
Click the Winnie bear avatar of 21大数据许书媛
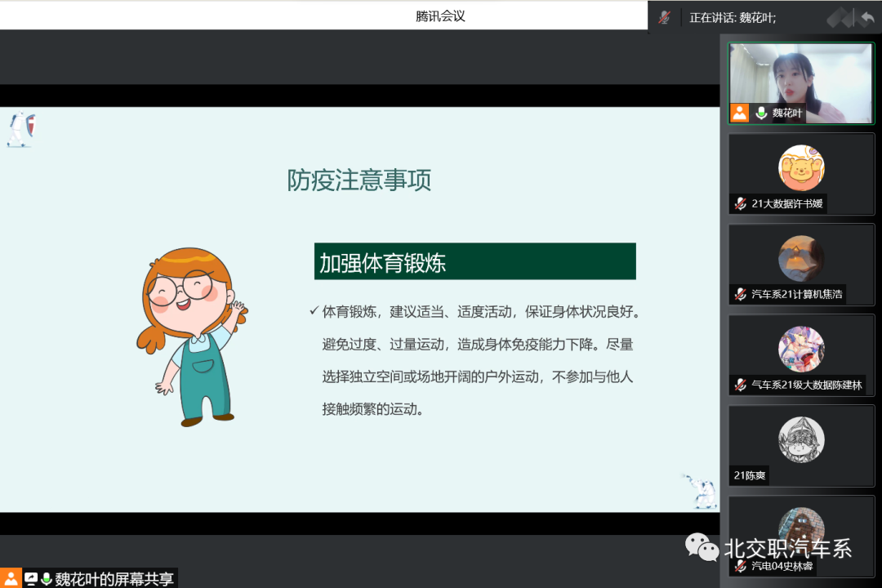pos(800,168)
